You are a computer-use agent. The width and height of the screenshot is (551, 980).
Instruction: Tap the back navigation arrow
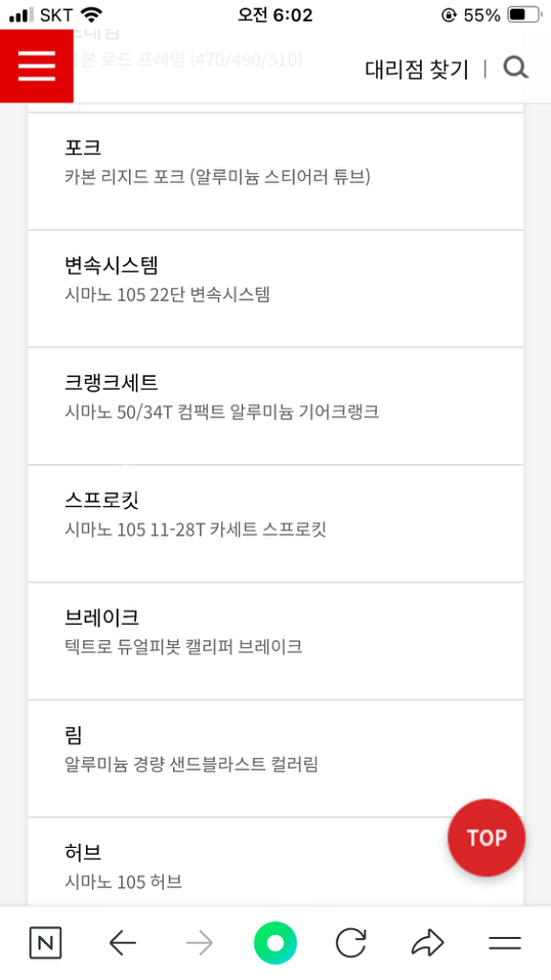(122, 943)
